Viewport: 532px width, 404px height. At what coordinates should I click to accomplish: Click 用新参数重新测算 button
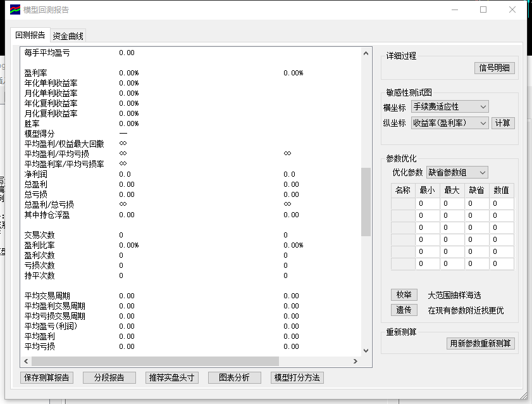tap(481, 343)
